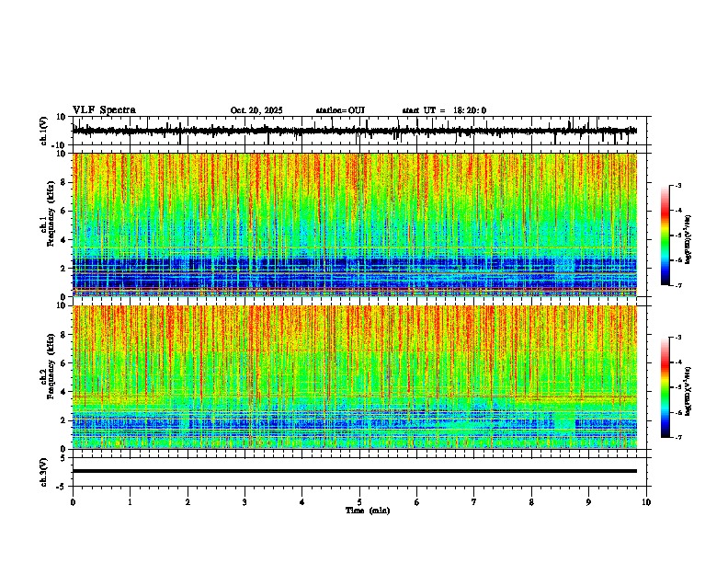Click the "Time (min)" axis title
Image resolution: width=728 pixels, height=563 pixels.
(x=368, y=511)
